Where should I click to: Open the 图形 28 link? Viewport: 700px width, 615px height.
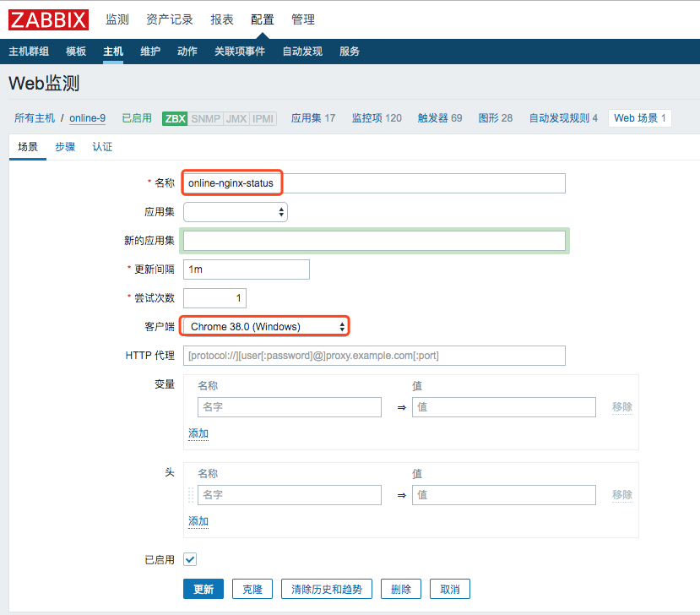[496, 118]
